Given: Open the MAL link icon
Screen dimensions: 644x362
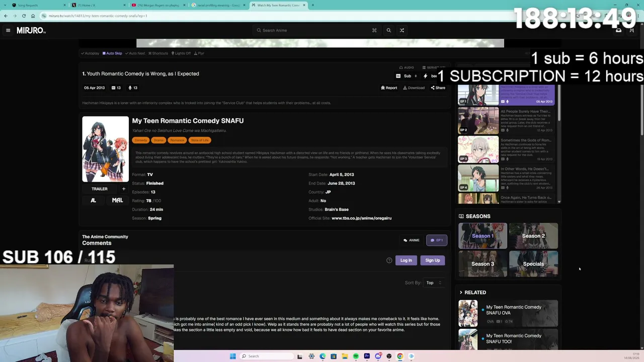Looking at the screenshot, I should coord(117,200).
